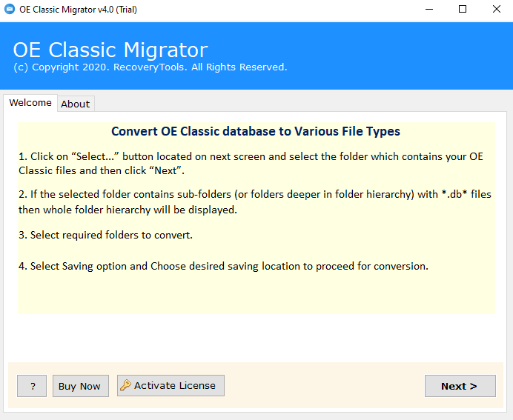513x420 pixels.
Task: Click the window title 'OE Classic Migrator v4.0 (Trial)'
Action: [78, 10]
